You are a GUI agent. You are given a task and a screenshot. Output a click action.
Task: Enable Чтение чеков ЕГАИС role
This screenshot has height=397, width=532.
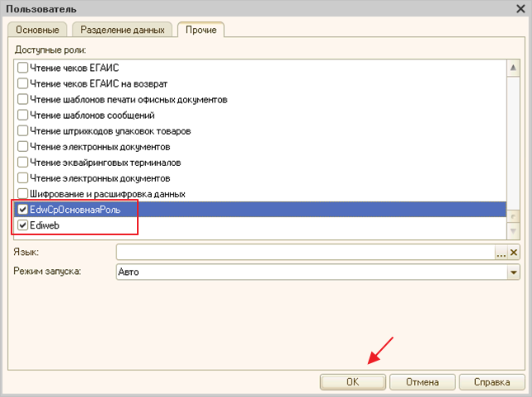[23, 68]
